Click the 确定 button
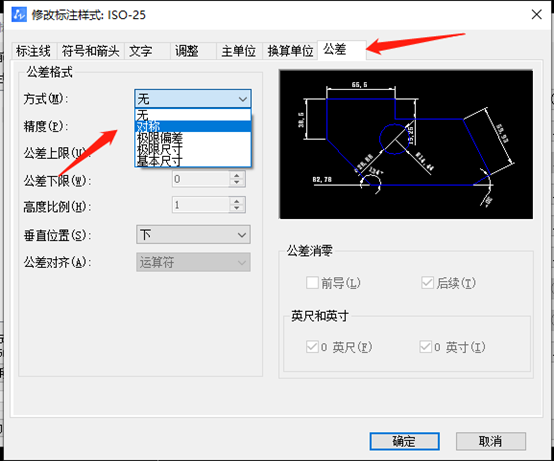The width and height of the screenshot is (554, 461). (405, 441)
